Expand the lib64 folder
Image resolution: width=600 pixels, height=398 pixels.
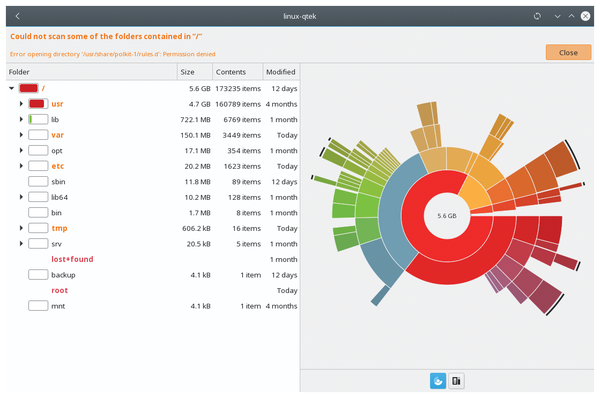(21, 197)
